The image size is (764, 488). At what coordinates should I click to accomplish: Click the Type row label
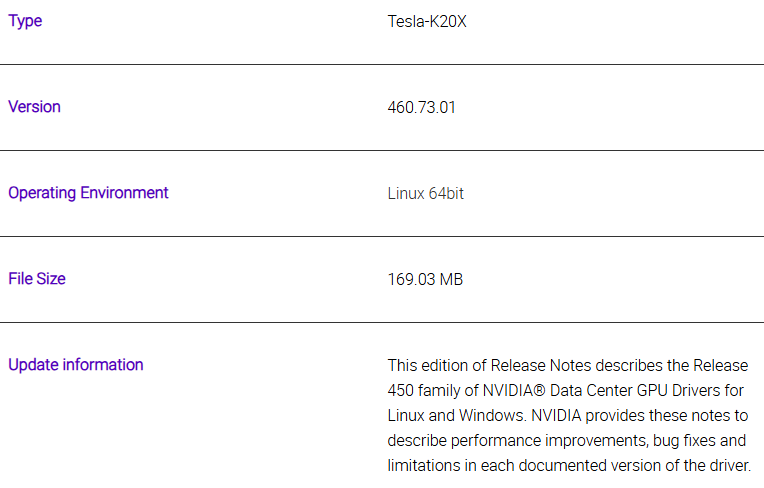[25, 21]
